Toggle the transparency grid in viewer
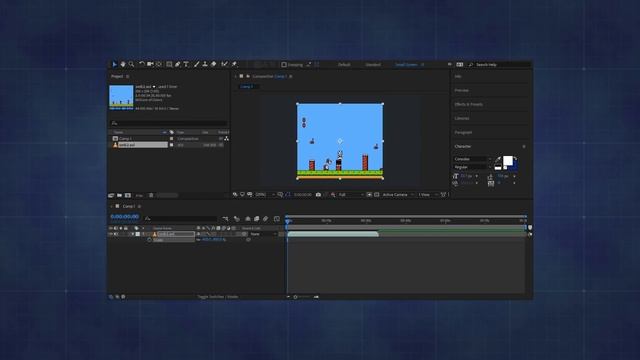The image size is (640, 360). click(377, 195)
